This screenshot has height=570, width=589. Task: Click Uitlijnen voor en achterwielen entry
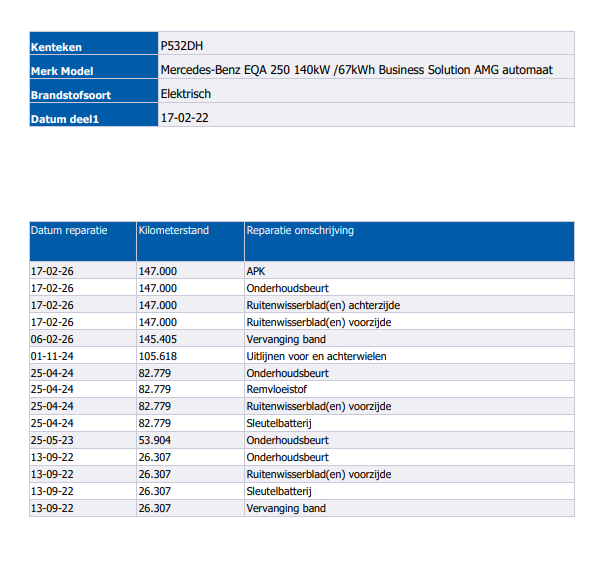(316, 356)
